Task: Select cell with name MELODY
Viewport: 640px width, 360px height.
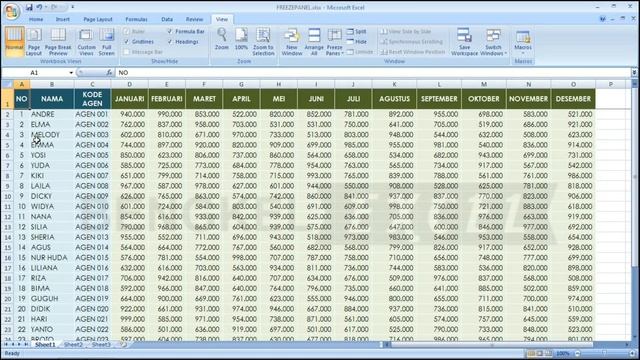Action: [52, 135]
